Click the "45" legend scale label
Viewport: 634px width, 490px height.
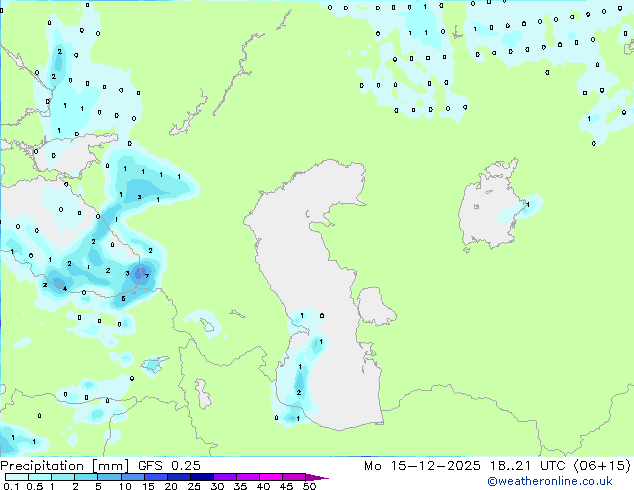tap(286, 486)
